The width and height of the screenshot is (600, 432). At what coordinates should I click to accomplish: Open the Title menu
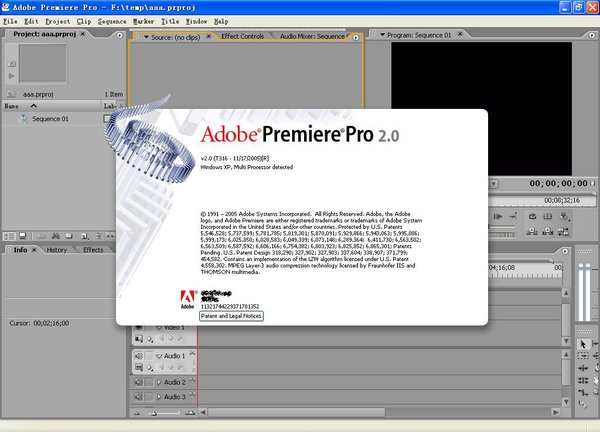pos(170,21)
